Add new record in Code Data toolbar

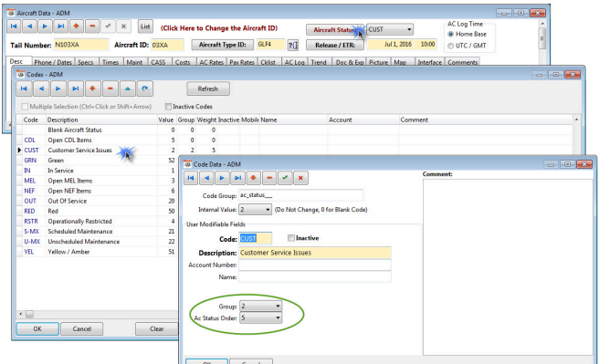(x=254, y=178)
